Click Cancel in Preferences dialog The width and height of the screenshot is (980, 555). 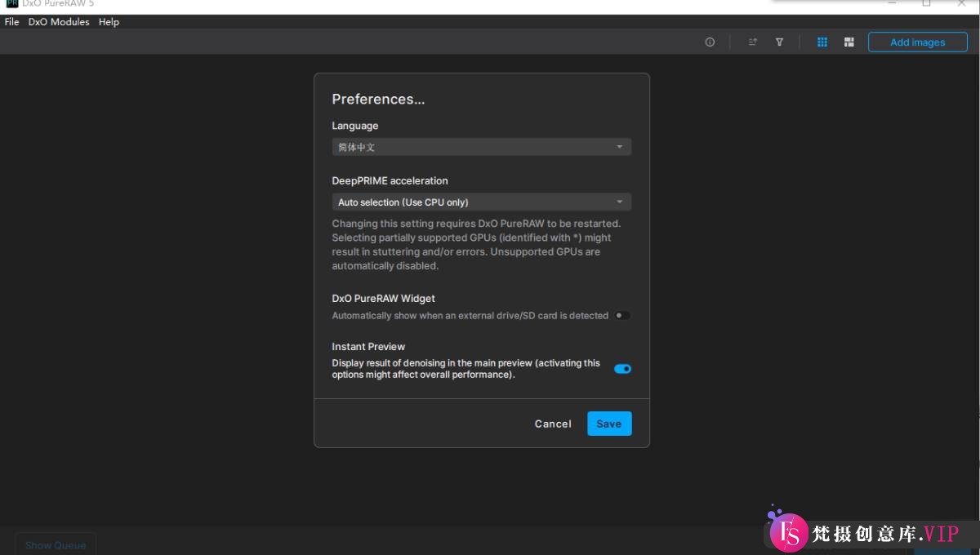(x=553, y=424)
